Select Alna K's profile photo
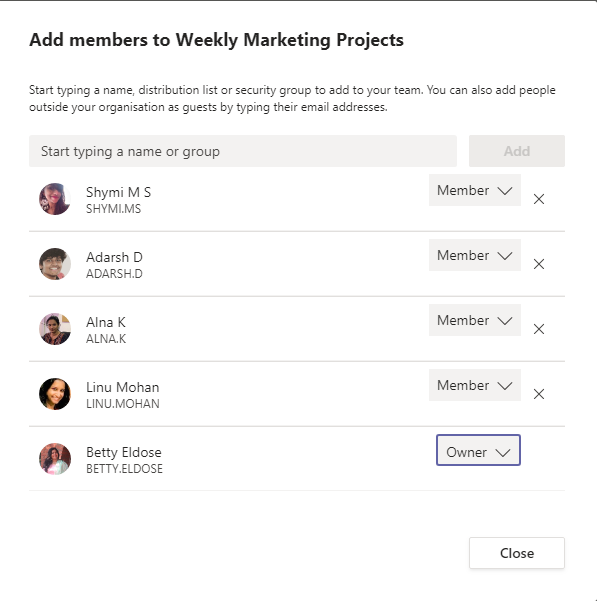 point(55,329)
